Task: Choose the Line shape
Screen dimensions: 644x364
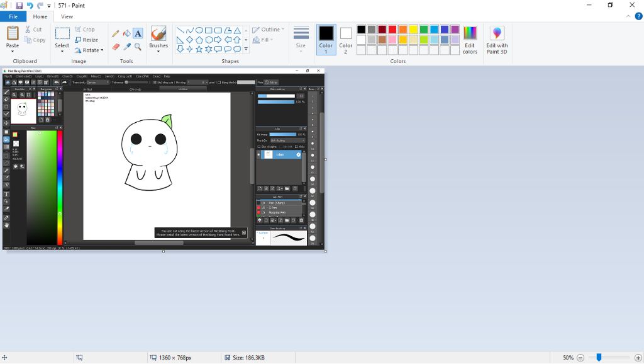Action: point(180,30)
